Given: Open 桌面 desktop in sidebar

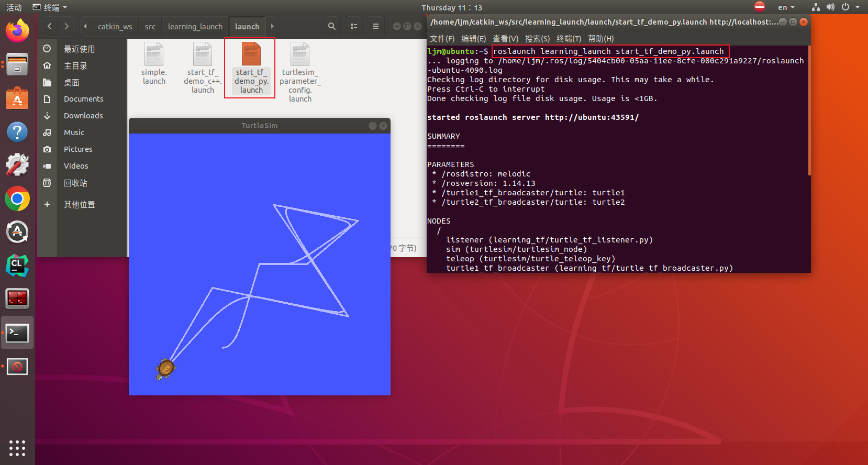Looking at the screenshot, I should click(72, 82).
